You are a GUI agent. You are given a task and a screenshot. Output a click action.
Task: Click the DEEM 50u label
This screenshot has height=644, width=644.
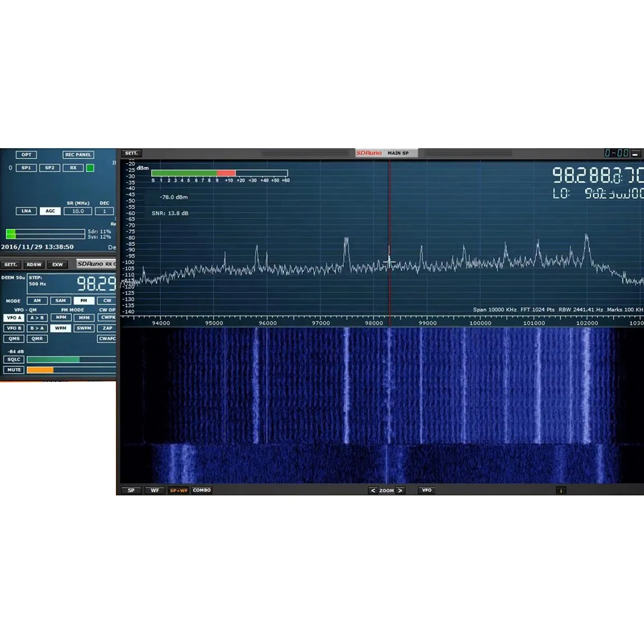pyautogui.click(x=13, y=278)
